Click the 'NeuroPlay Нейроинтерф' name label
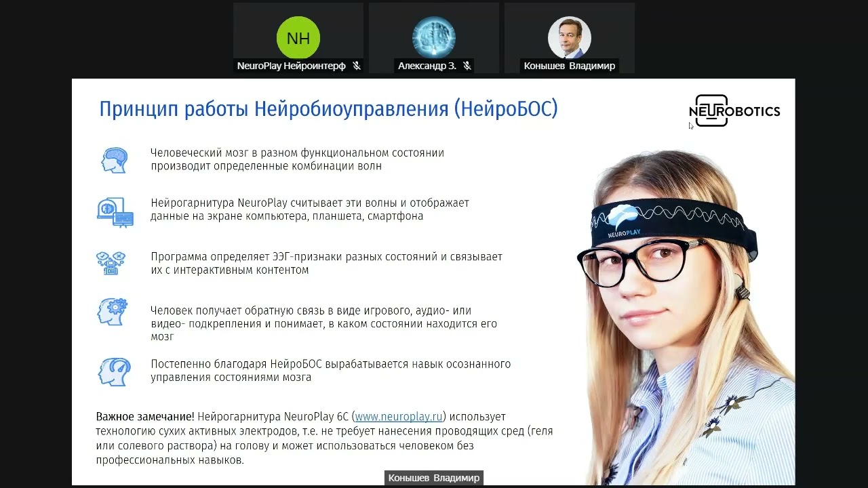 pos(292,66)
